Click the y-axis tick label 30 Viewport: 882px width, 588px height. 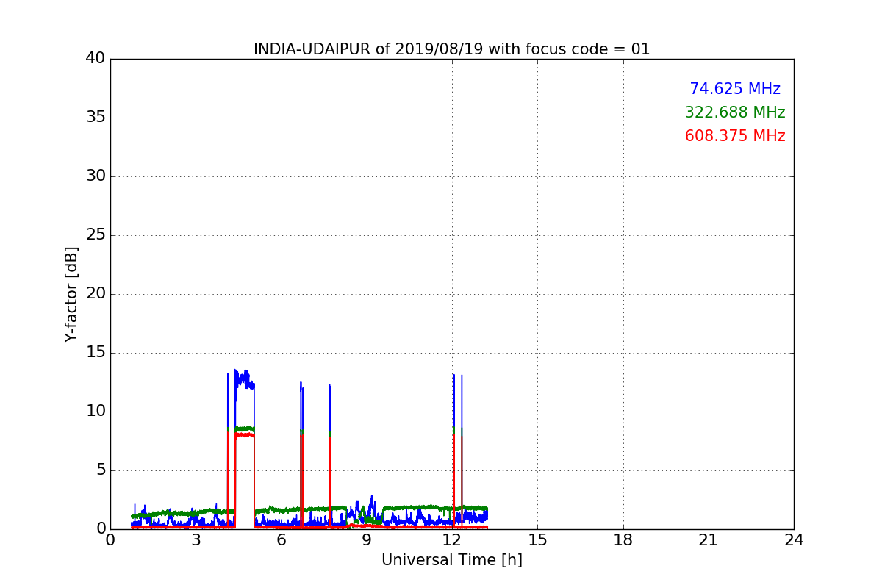point(96,176)
